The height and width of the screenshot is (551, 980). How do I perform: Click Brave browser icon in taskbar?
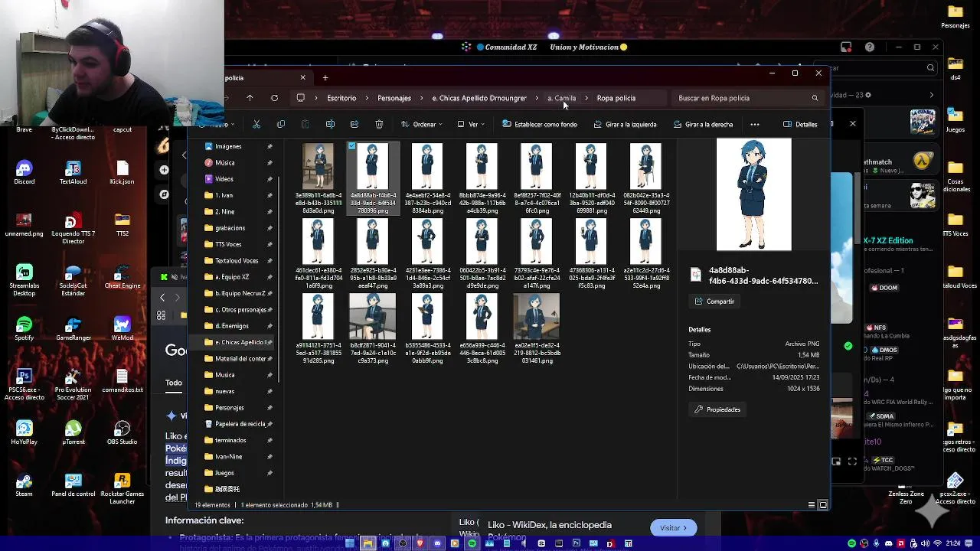coord(420,543)
